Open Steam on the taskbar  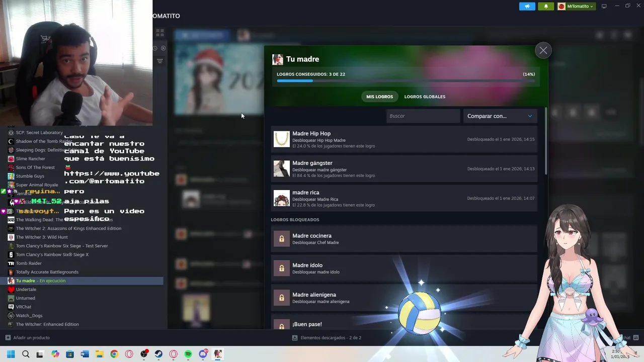158,354
